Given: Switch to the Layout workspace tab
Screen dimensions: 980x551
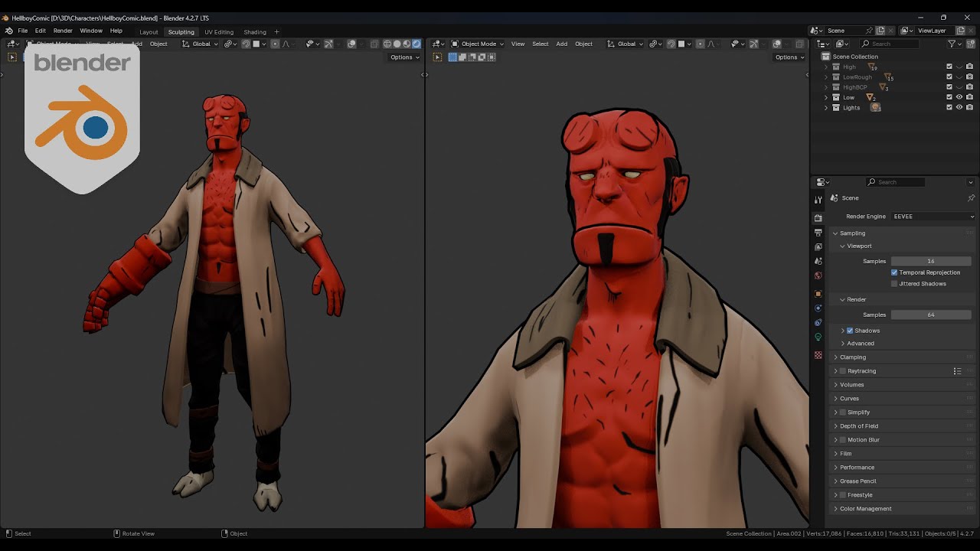Looking at the screenshot, I should tap(149, 32).
